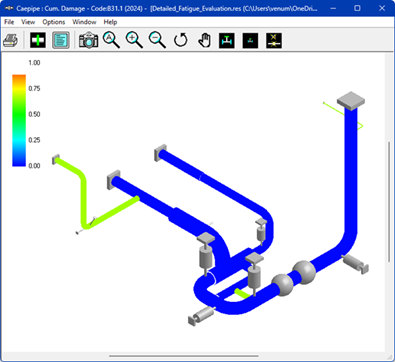Click the large cyan pipe icon
This screenshot has width=395, height=362.
(x=227, y=40)
